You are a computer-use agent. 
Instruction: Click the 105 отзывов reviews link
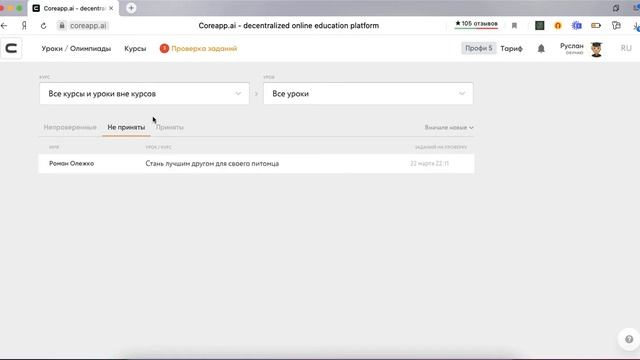pos(476,24)
